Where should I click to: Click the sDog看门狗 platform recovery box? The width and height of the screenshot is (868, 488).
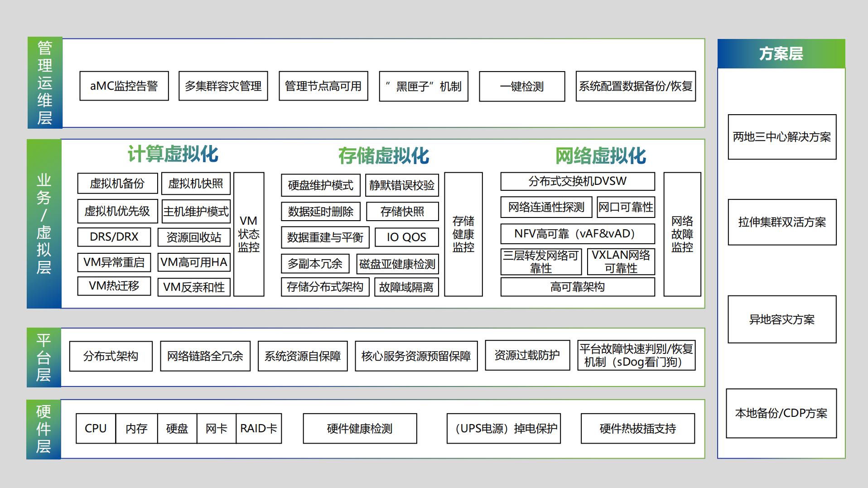[637, 355]
